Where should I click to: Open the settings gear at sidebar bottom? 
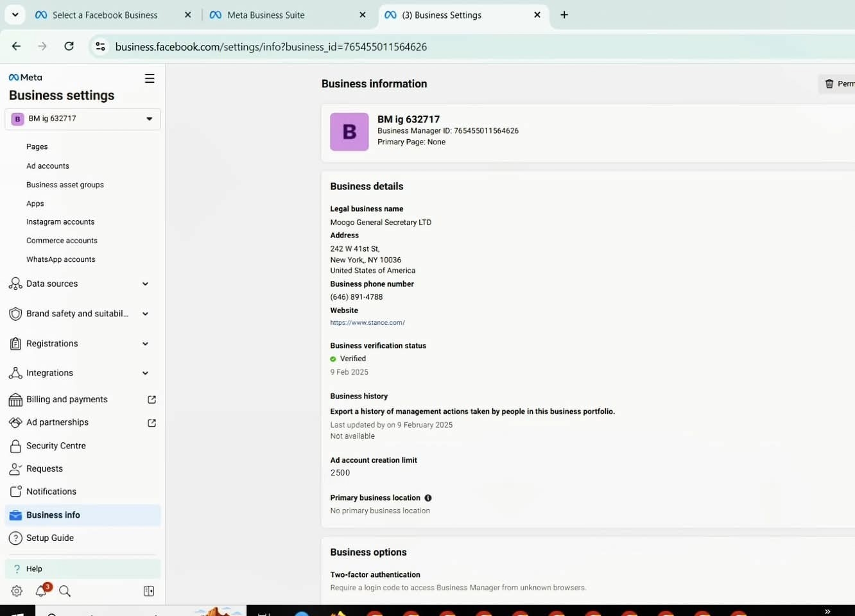[x=17, y=591]
